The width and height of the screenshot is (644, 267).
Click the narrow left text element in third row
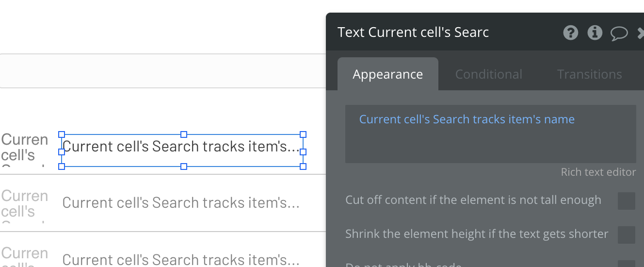click(24, 258)
